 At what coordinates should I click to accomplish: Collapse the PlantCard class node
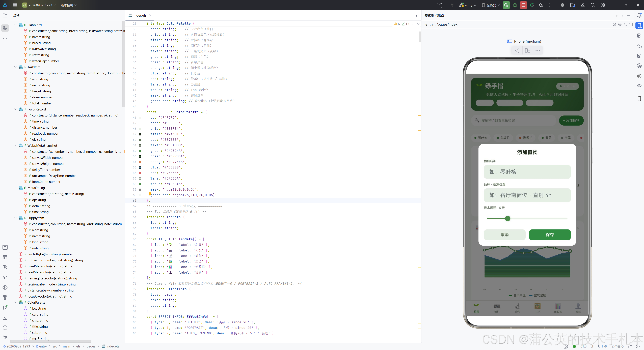click(x=15, y=25)
